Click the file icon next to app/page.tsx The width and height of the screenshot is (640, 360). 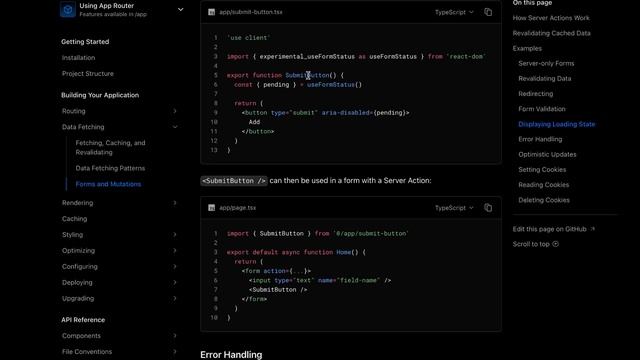click(x=211, y=208)
